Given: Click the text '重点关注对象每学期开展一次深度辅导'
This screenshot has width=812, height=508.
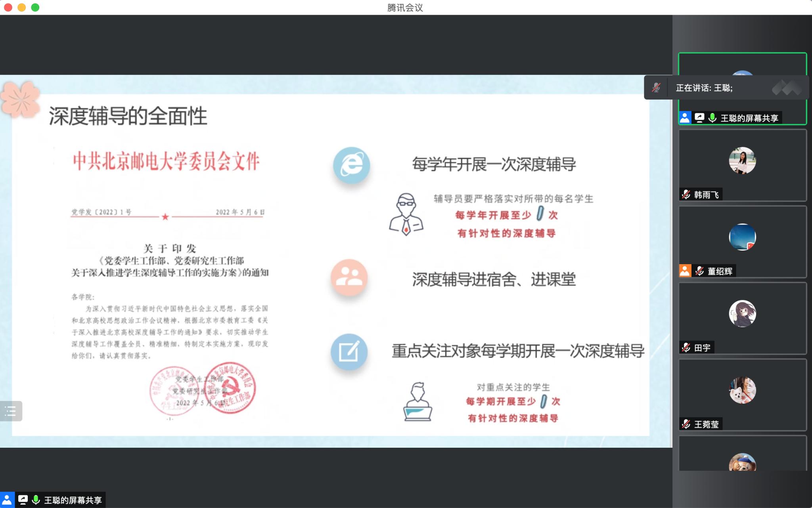Looking at the screenshot, I should (518, 351).
